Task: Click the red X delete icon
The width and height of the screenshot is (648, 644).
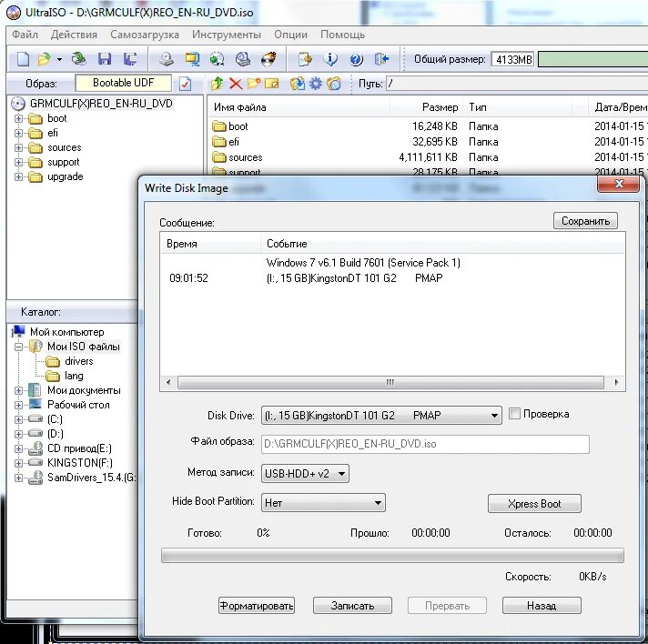Action: [x=236, y=84]
